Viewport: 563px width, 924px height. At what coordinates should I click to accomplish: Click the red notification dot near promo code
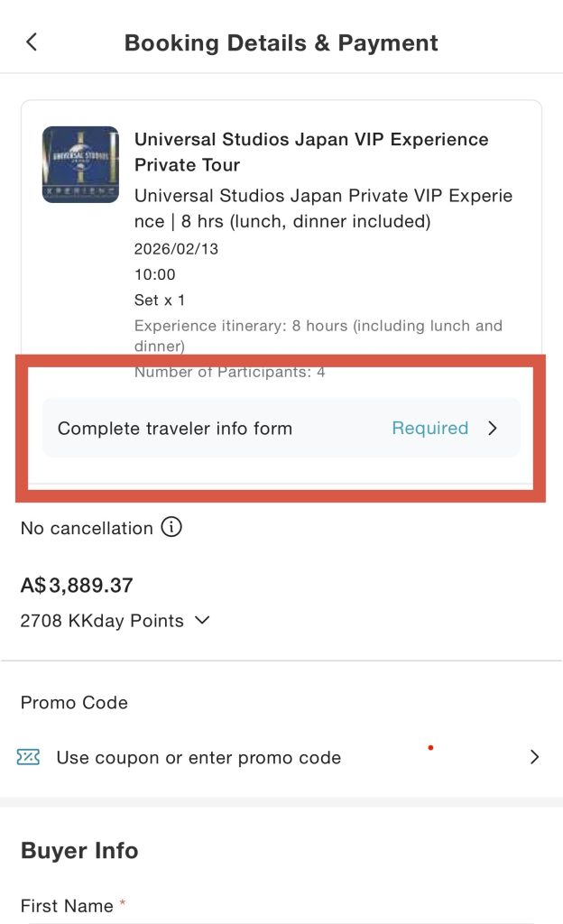(431, 747)
